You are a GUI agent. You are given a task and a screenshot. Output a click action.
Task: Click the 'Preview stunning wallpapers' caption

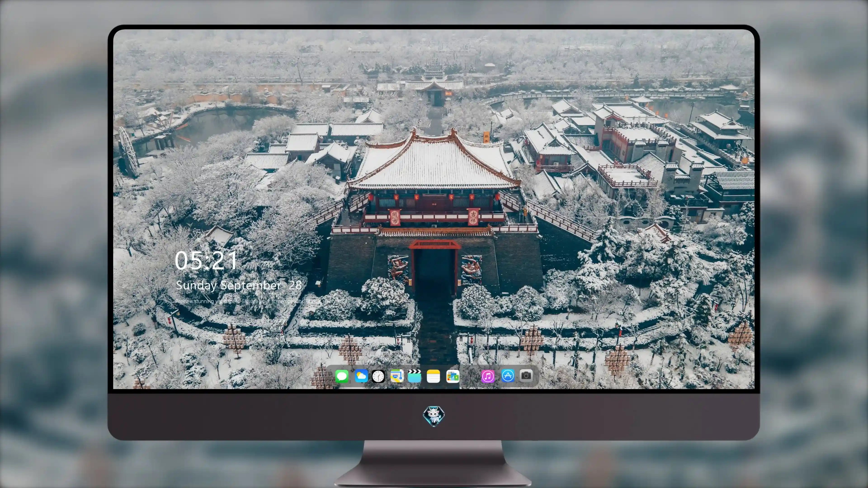pos(263,301)
